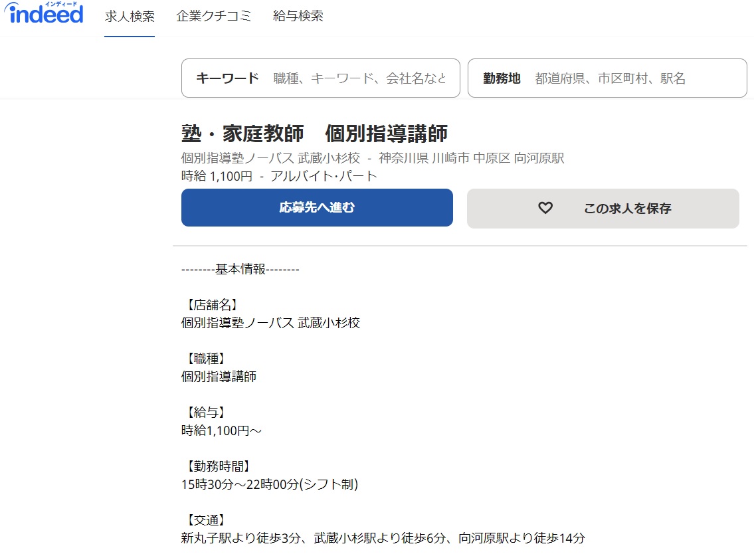Open the 企業クチコミ tab
Viewport: 754px width, 560px height.
[x=213, y=17]
